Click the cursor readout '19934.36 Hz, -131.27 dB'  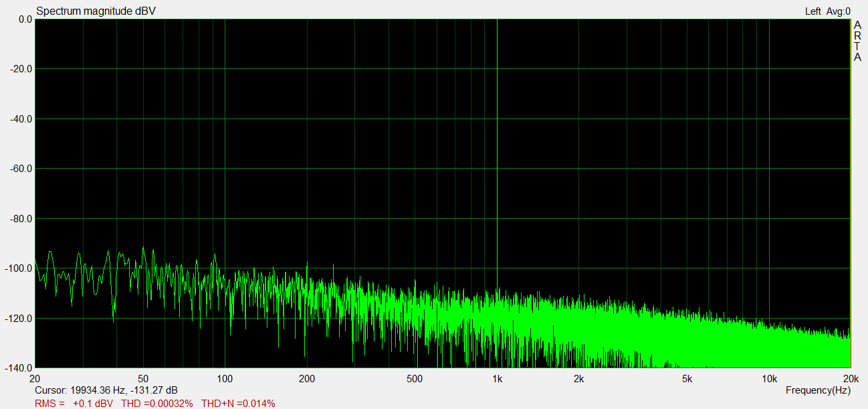tap(124, 390)
